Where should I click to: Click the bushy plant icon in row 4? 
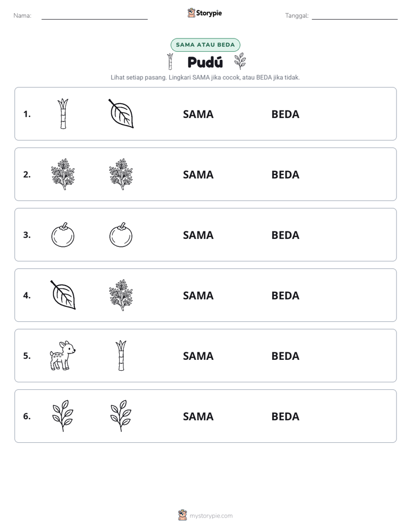point(121,295)
